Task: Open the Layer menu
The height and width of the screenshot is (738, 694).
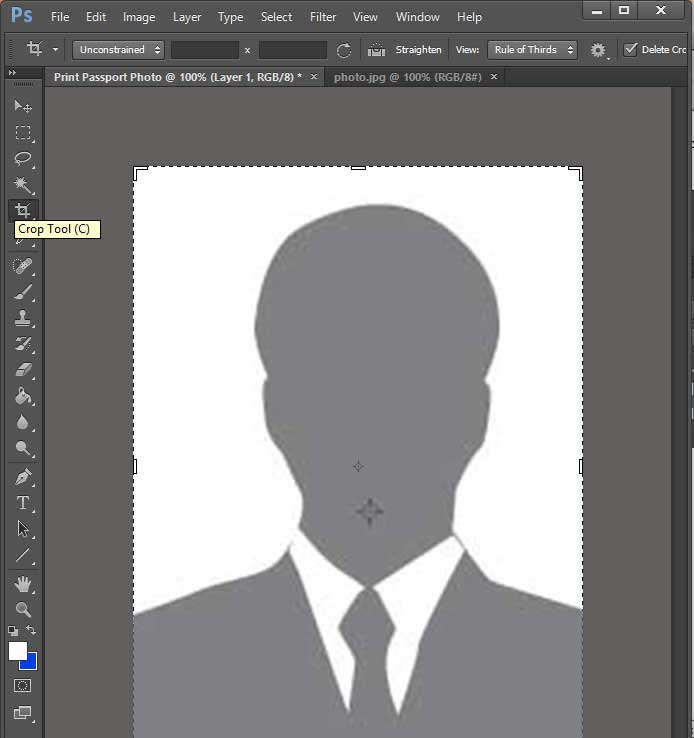Action: [187, 17]
